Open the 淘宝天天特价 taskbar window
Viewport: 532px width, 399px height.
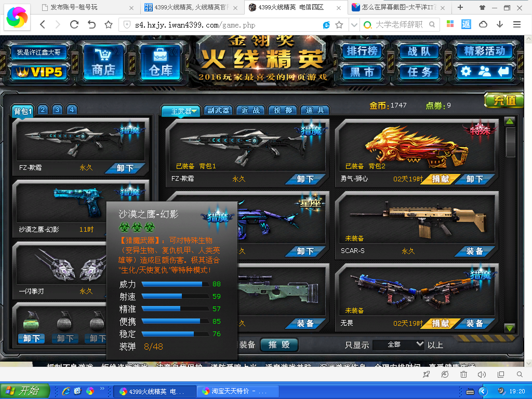pyautogui.click(x=237, y=391)
